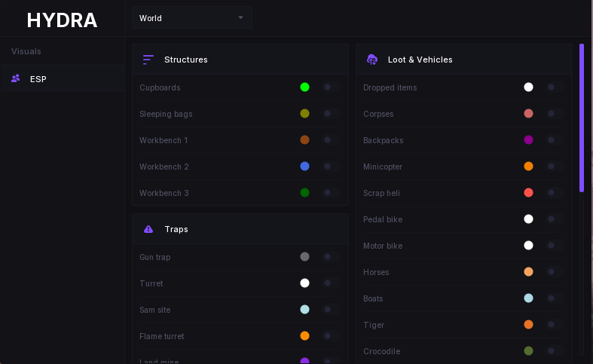This screenshot has width=593, height=364.
Task: Click the Loot & Vehicles cloud icon
Action: 372,60
